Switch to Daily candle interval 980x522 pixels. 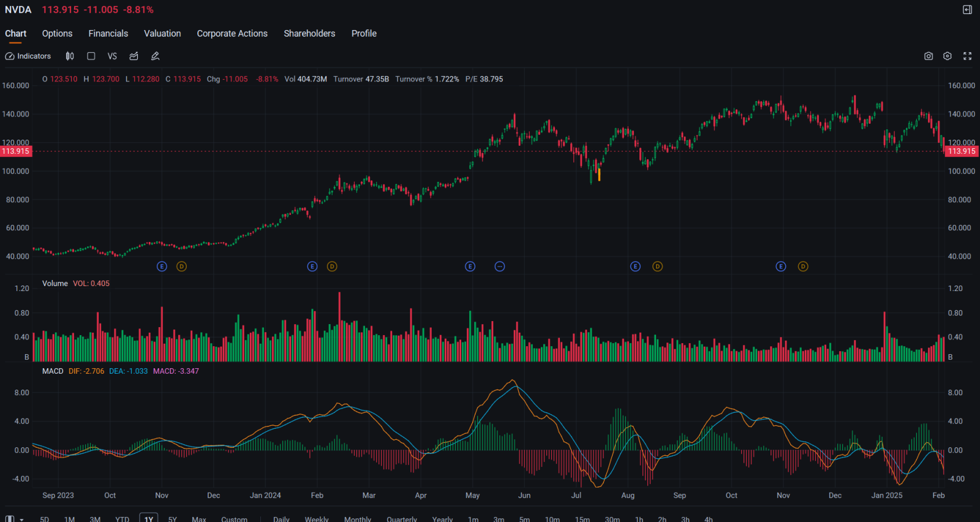[x=282, y=519]
